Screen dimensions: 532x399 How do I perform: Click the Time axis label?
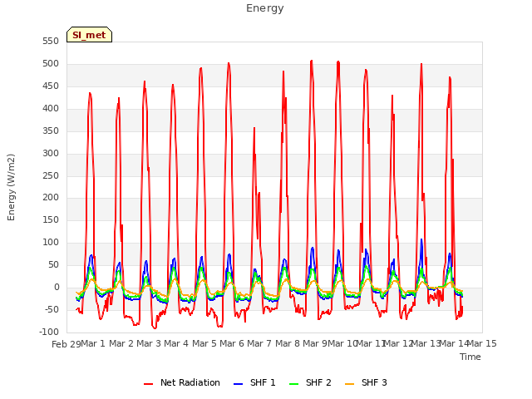(470, 357)
